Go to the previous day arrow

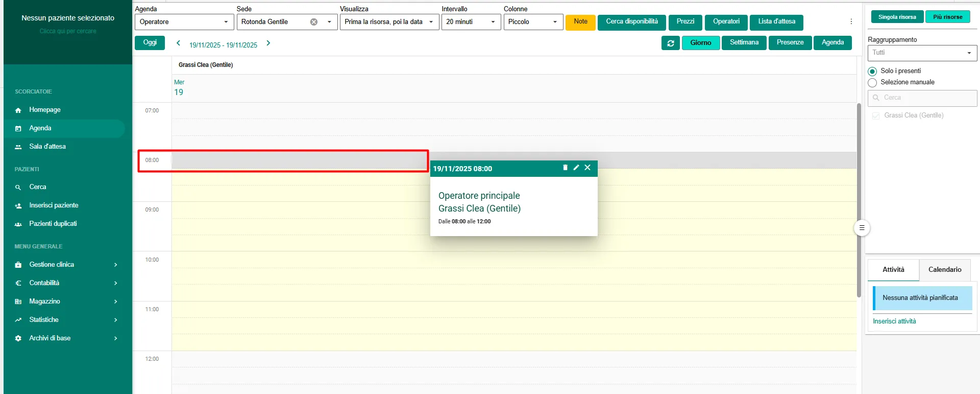[178, 43]
